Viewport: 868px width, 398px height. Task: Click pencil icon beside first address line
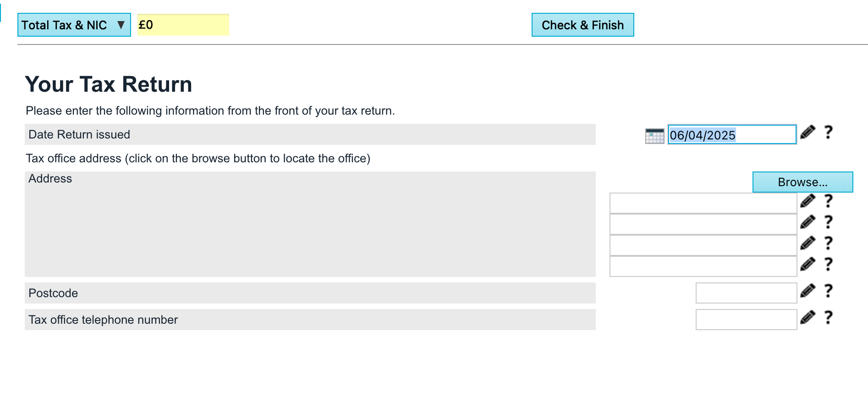click(x=808, y=201)
